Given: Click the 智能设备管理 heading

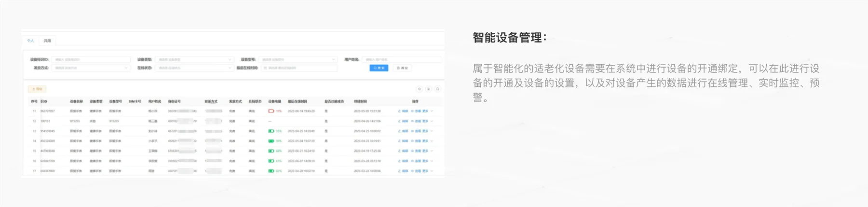Looking at the screenshot, I should (x=509, y=38).
